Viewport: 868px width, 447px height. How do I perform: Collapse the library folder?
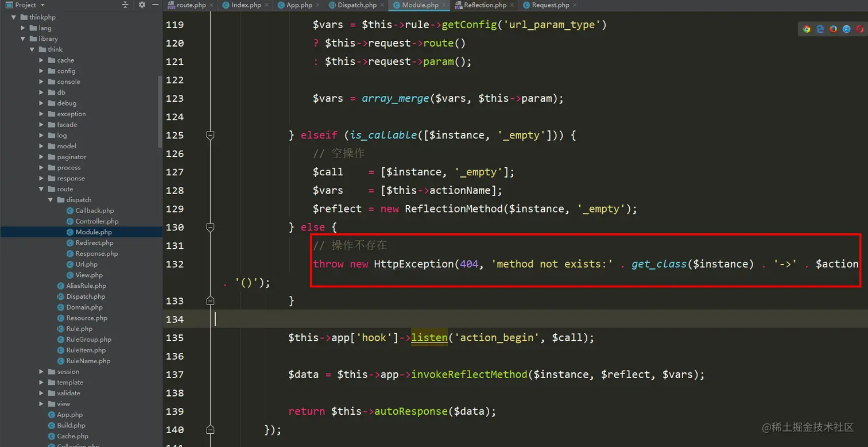click(x=23, y=38)
